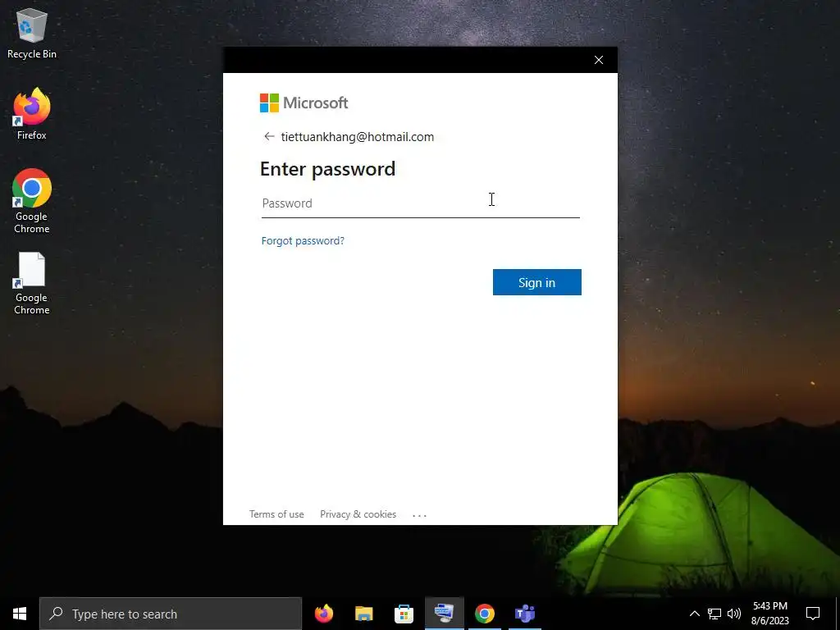
Task: Open Microsoft Store from the taskbar
Action: coord(404,614)
